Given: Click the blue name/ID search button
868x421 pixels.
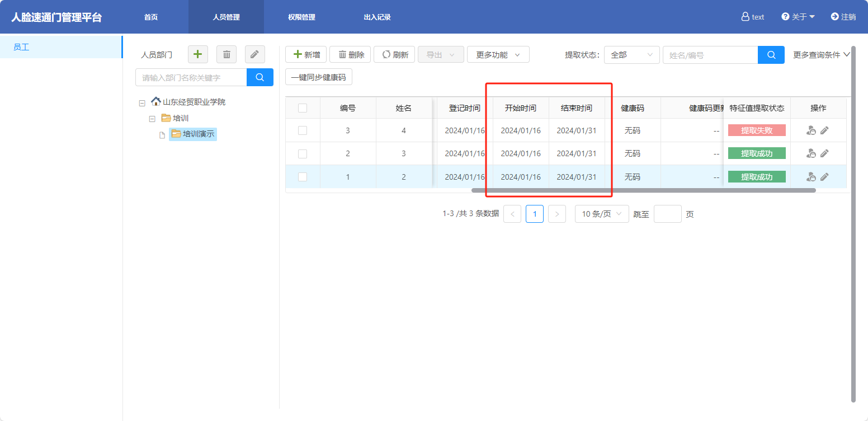Looking at the screenshot, I should [771, 55].
